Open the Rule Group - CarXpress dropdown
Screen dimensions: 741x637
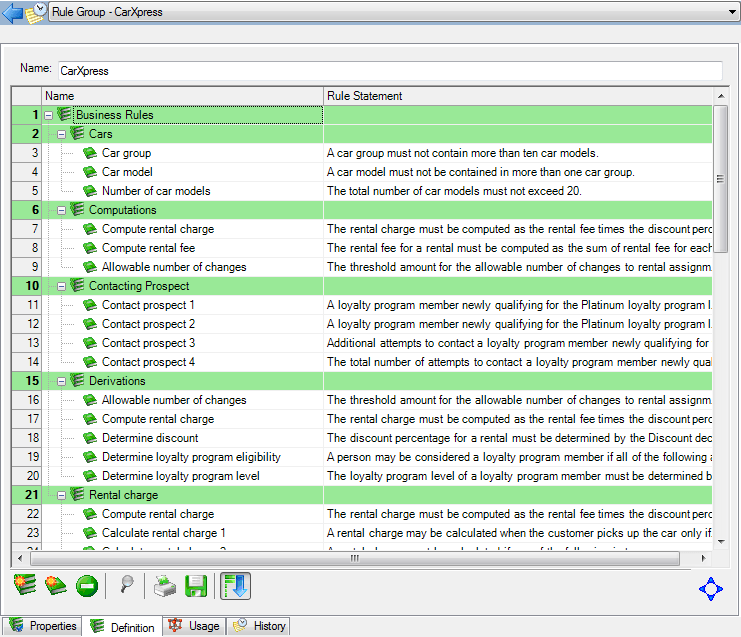pyautogui.click(x=733, y=12)
